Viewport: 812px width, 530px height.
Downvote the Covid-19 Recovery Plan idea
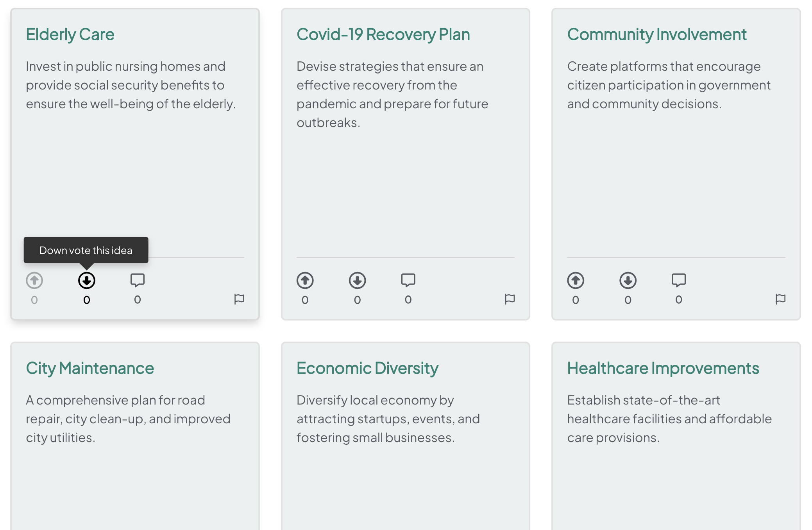tap(357, 280)
